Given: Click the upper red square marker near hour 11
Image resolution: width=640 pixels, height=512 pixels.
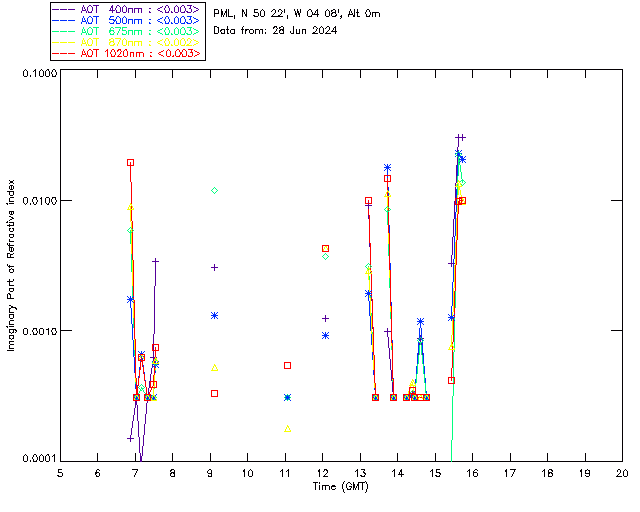Looking at the screenshot, I should pyautogui.click(x=287, y=365).
